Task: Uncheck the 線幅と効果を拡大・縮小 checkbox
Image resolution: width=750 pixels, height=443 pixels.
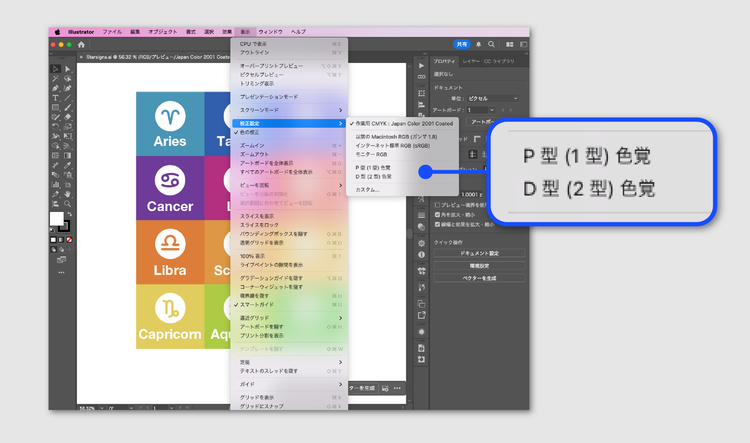Action: (438, 224)
